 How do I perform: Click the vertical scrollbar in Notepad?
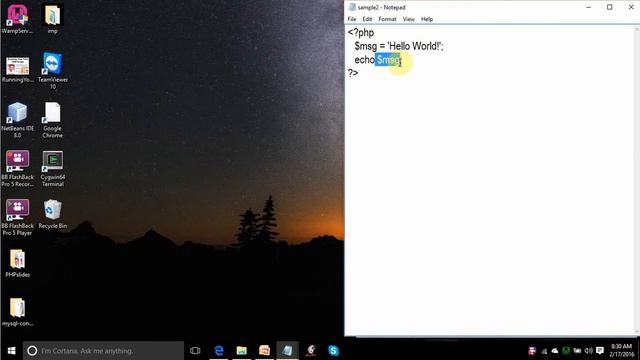[x=636, y=180]
